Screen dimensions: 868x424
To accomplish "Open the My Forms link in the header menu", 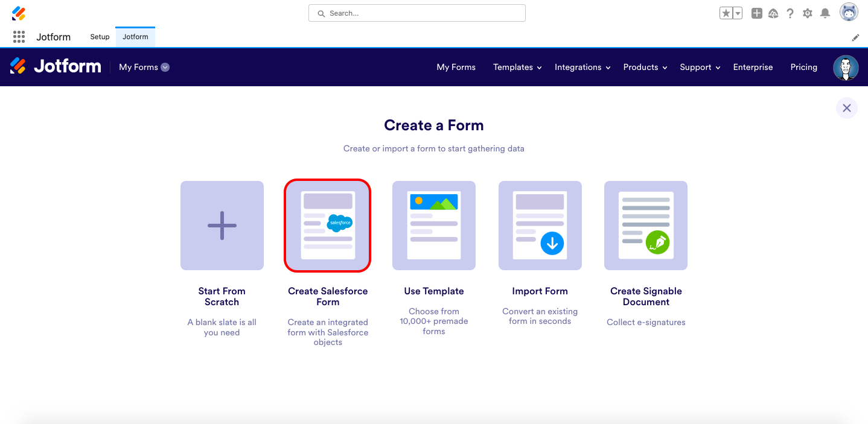I will pos(456,67).
